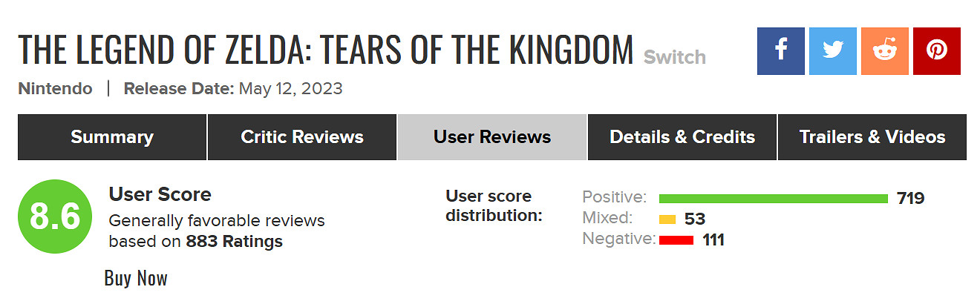This screenshot has height=304, width=980.
Task: Click the Twitter share icon
Action: click(833, 51)
